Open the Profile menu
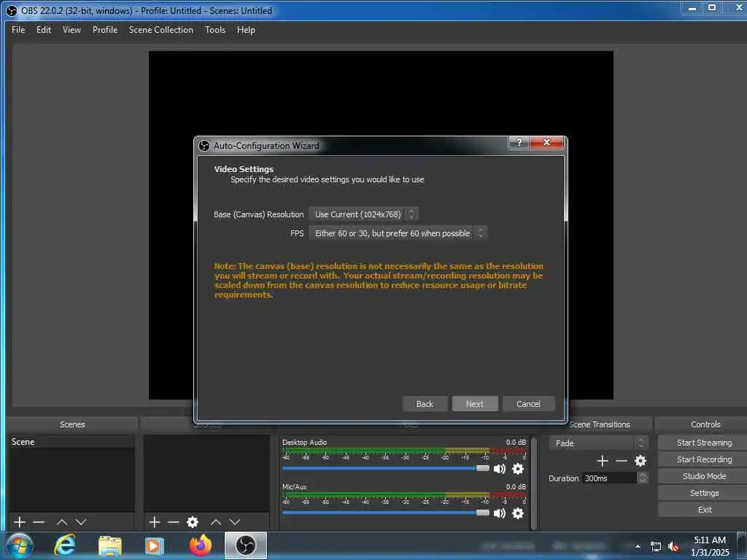 105,29
